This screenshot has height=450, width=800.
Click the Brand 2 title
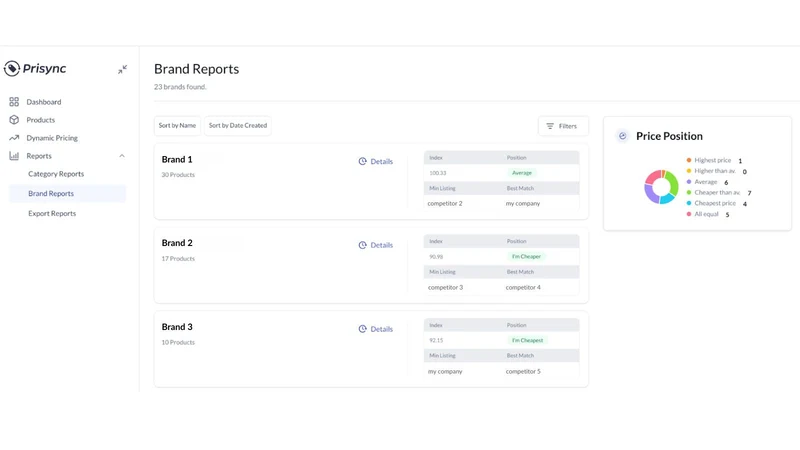click(177, 243)
